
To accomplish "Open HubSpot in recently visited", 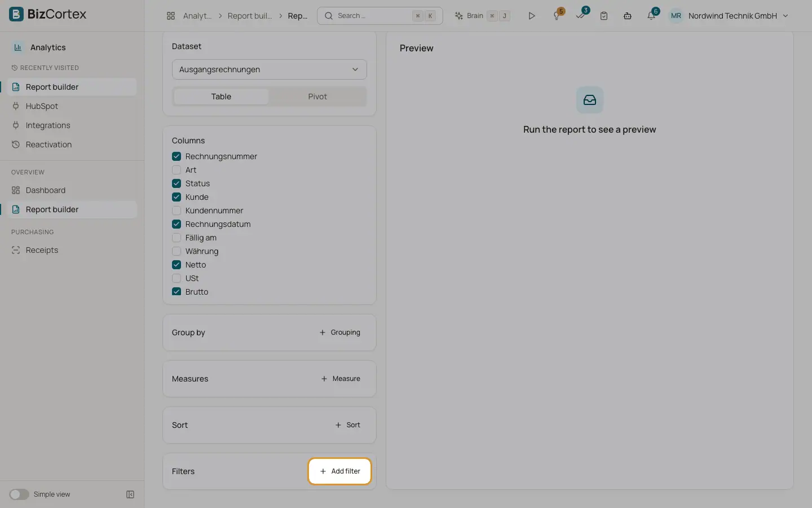I will pyautogui.click(x=72, y=106).
